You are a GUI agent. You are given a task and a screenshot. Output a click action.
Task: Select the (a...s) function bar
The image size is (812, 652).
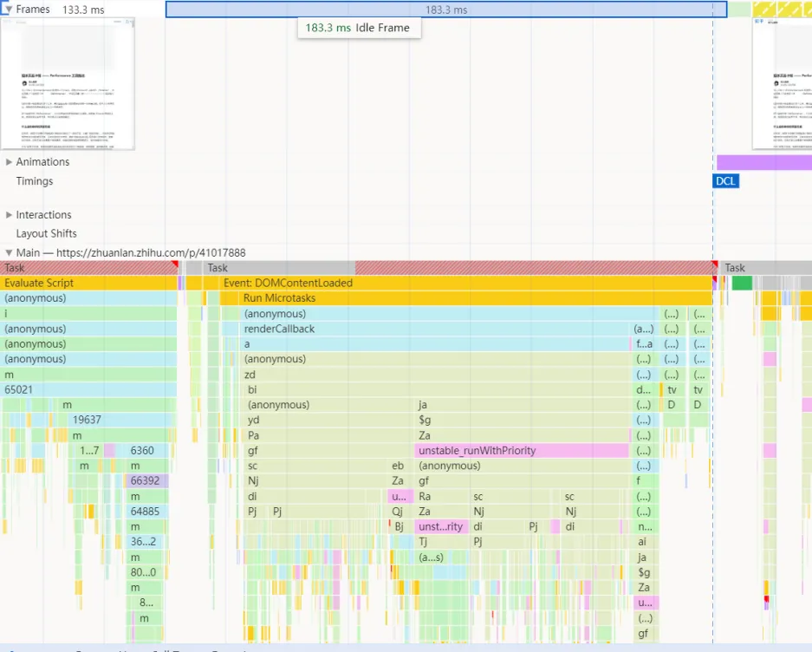pos(442,557)
